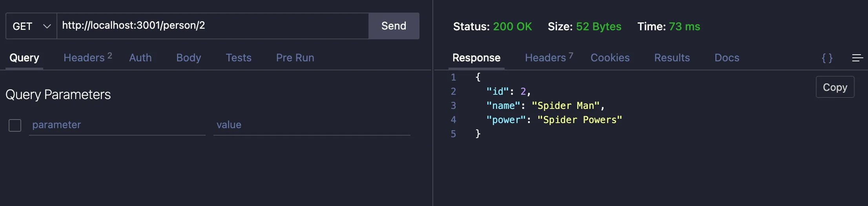Click the request URL field
The height and width of the screenshot is (206, 868).
212,26
